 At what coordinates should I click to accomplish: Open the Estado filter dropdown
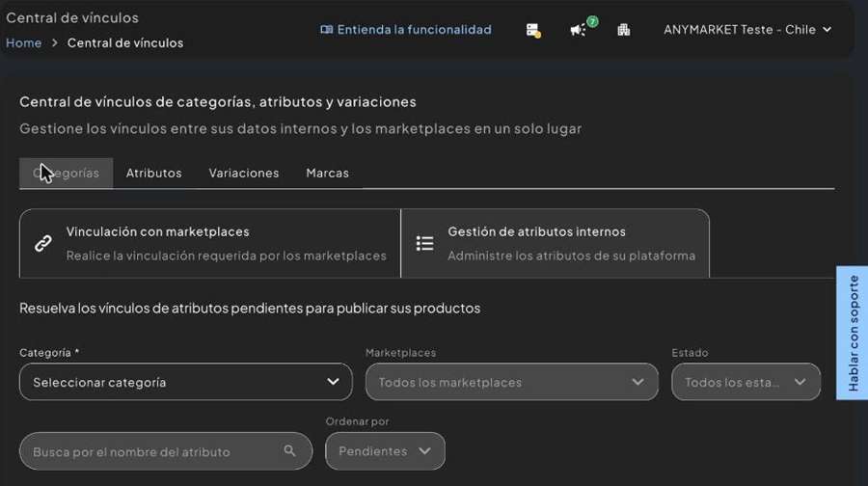746,382
